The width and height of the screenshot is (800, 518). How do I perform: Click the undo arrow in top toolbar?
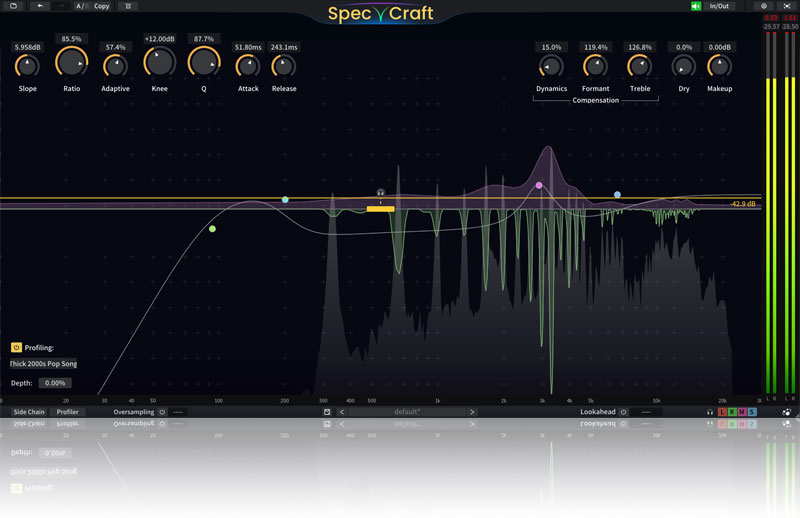(x=41, y=6)
